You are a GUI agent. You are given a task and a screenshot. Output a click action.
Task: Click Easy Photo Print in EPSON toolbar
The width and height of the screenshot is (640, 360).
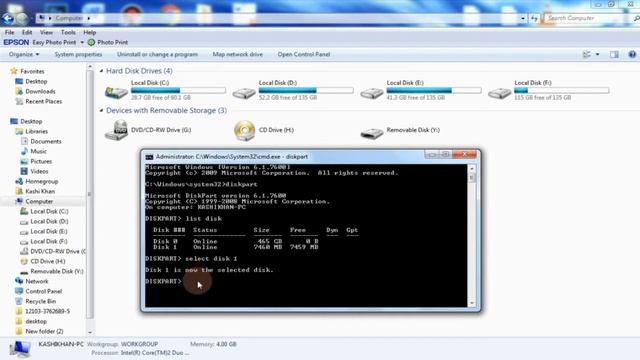click(54, 42)
